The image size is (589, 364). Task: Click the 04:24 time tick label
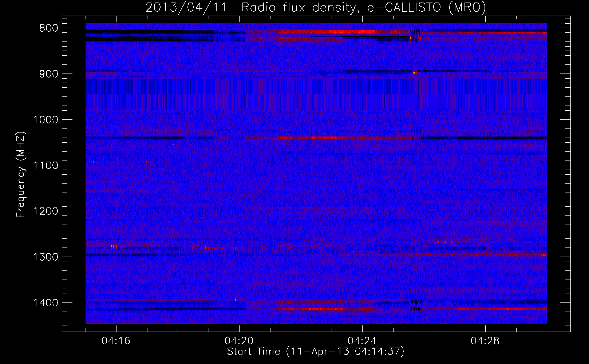(362, 341)
